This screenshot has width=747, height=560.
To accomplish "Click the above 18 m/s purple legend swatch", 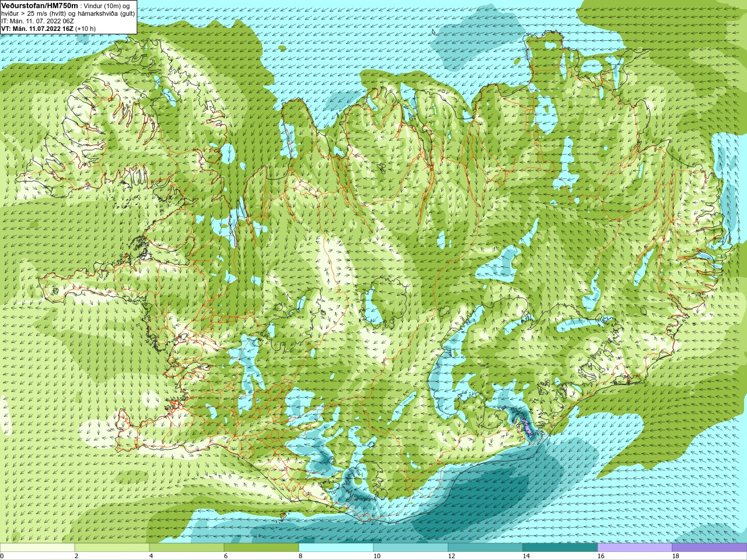I will click(710, 548).
